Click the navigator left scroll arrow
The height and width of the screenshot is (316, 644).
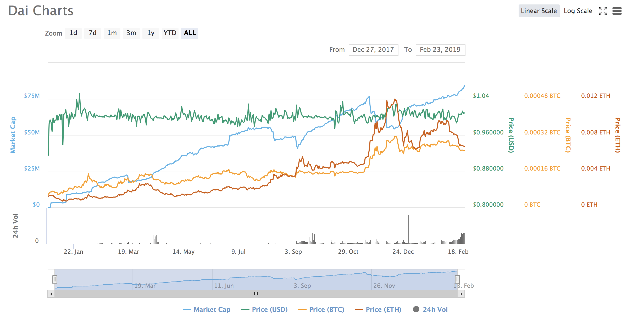tap(51, 294)
